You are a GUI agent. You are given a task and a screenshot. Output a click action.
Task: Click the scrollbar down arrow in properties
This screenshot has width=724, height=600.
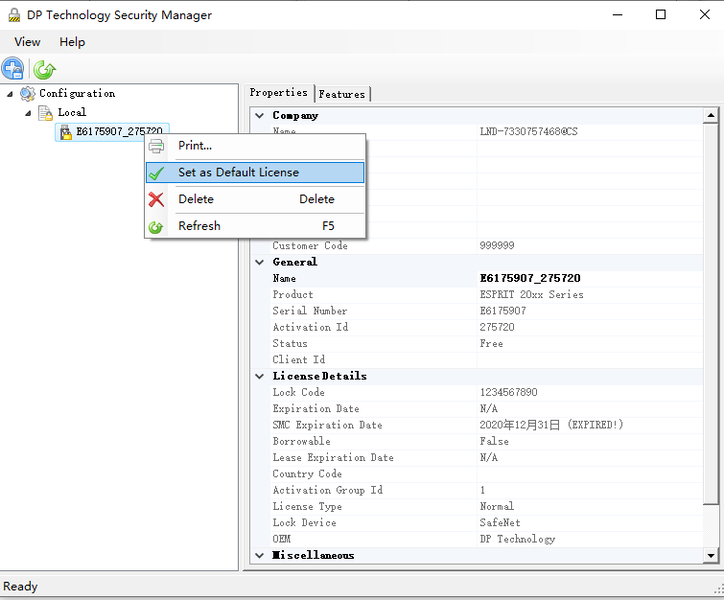tap(711, 556)
